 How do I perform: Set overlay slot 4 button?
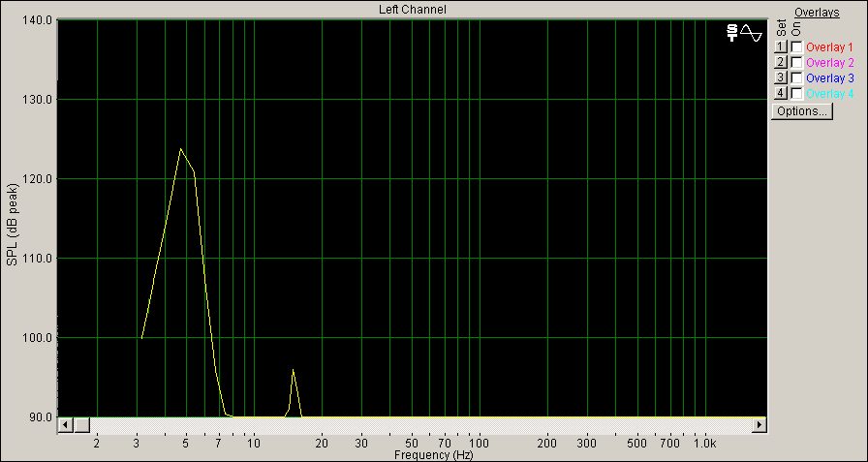click(781, 94)
